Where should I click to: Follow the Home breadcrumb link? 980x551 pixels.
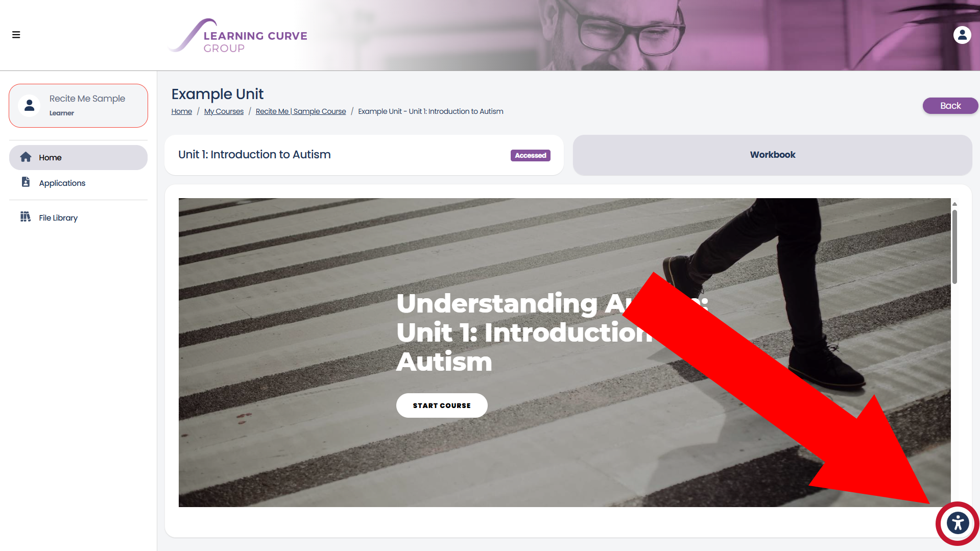(182, 111)
